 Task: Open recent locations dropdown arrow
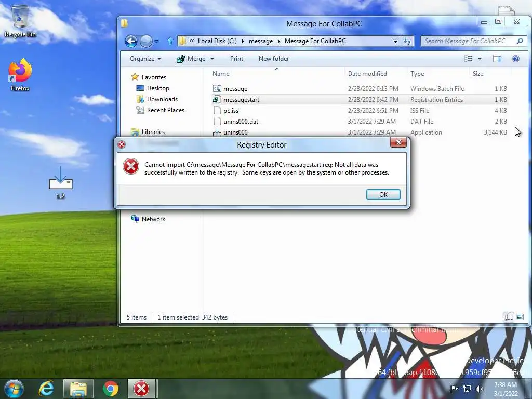pos(156,42)
